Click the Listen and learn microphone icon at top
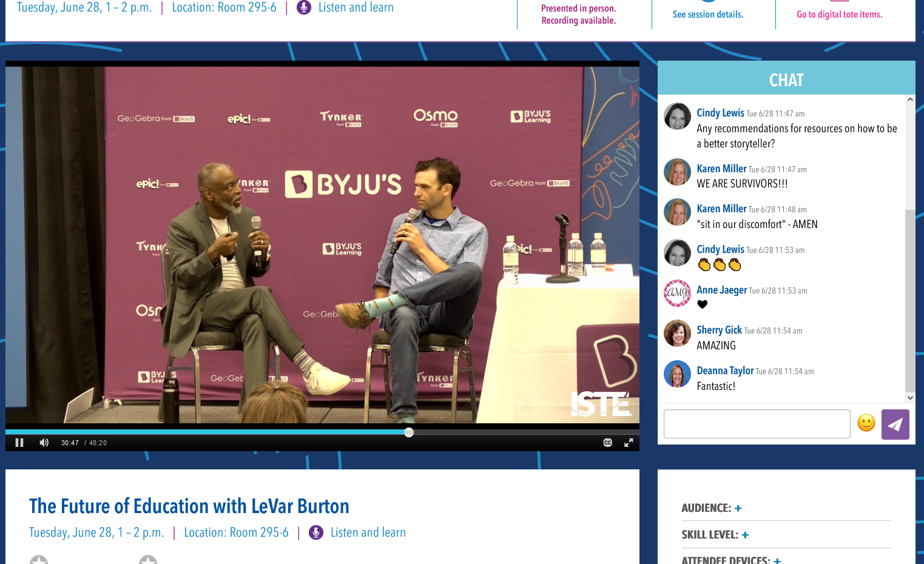This screenshot has width=924, height=564. [x=304, y=7]
